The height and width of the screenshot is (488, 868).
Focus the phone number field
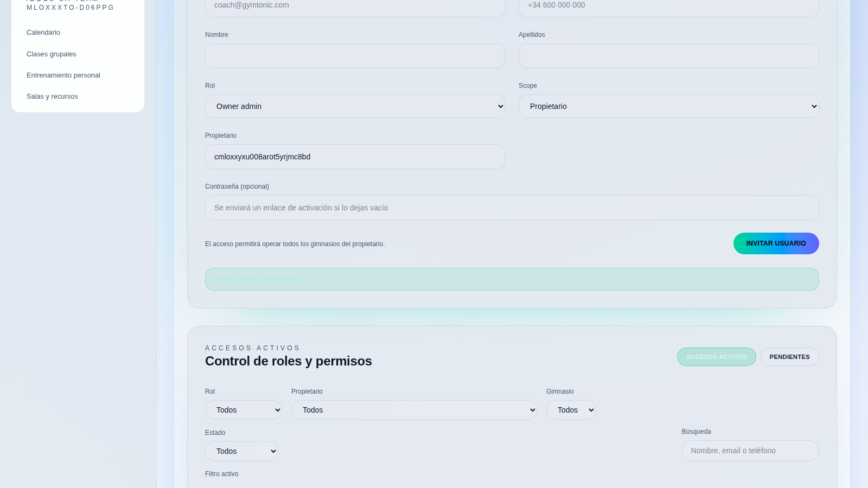click(668, 7)
